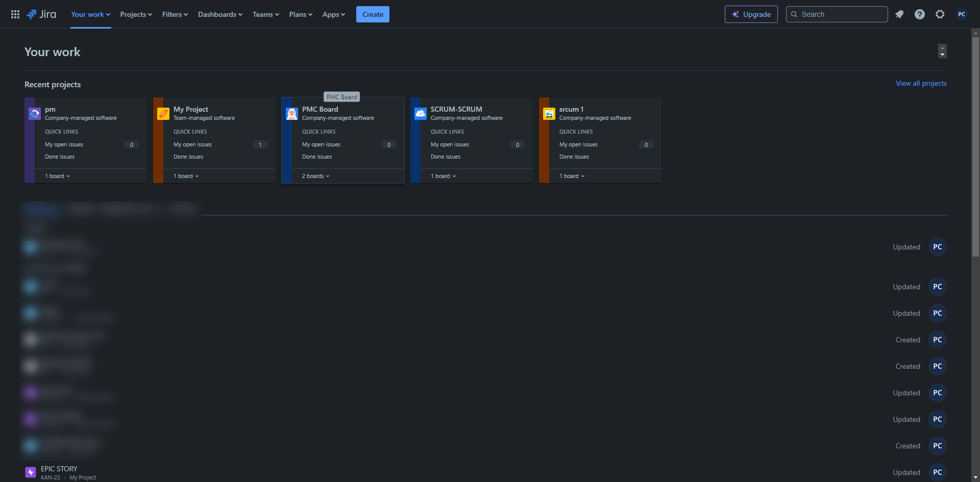Click the scrollbar up arrow
The image size is (980, 482).
[x=975, y=33]
